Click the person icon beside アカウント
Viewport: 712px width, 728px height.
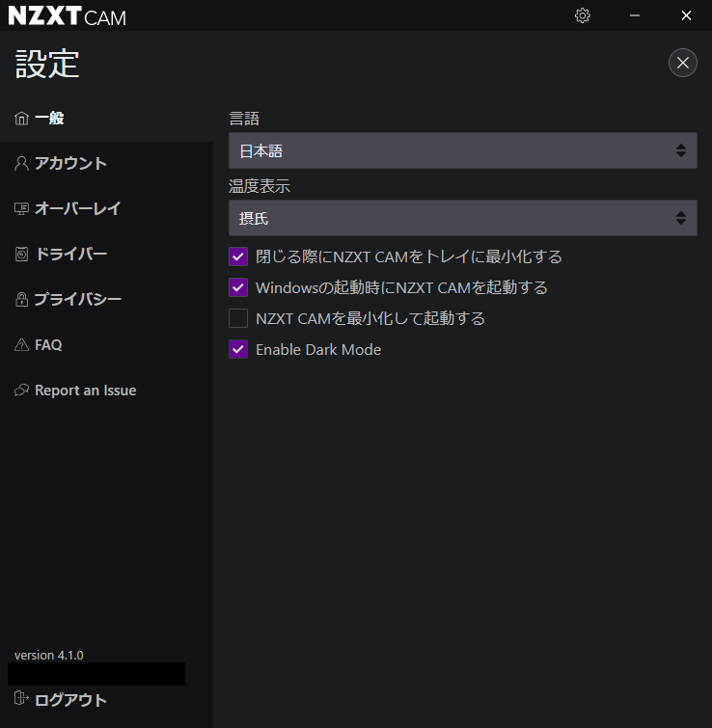pyautogui.click(x=21, y=163)
